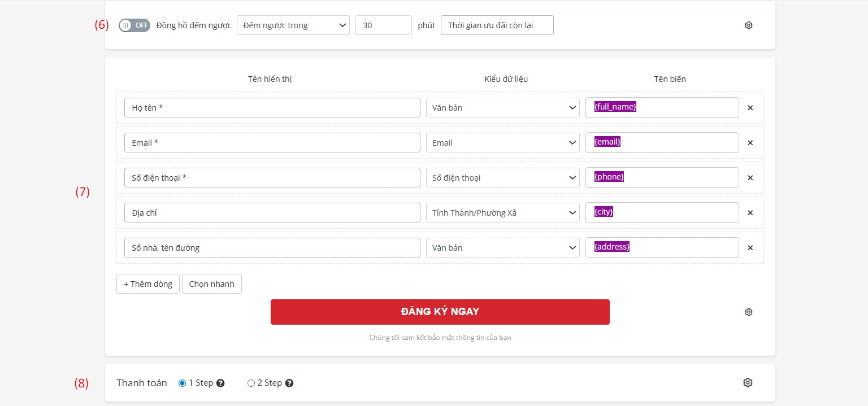The width and height of the screenshot is (868, 406).
Task: Delete the Email form row
Action: click(x=750, y=142)
